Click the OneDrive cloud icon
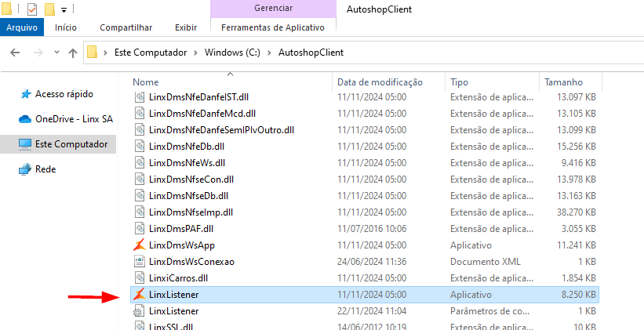Image resolution: width=644 pixels, height=330 pixels. click(25, 119)
